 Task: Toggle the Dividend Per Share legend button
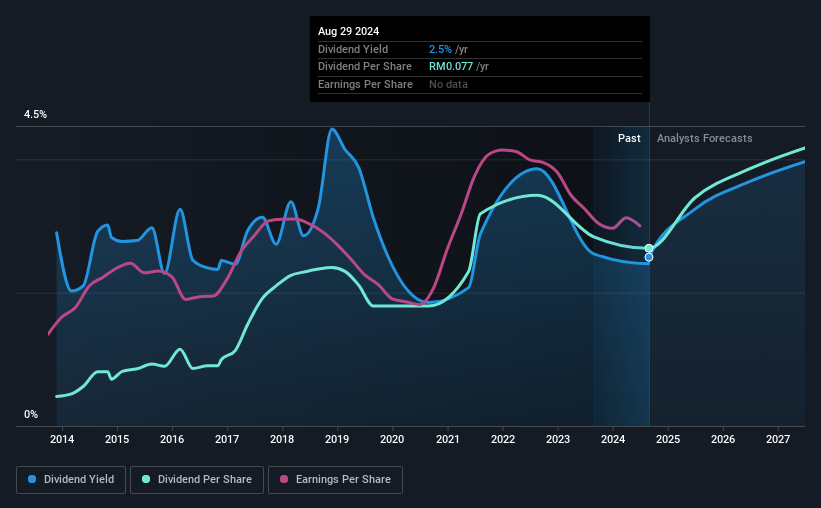[197, 480]
